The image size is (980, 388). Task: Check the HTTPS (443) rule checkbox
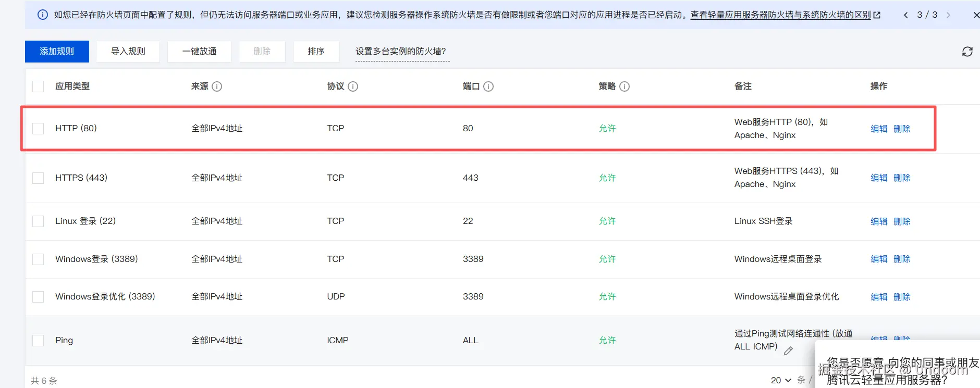click(38, 178)
